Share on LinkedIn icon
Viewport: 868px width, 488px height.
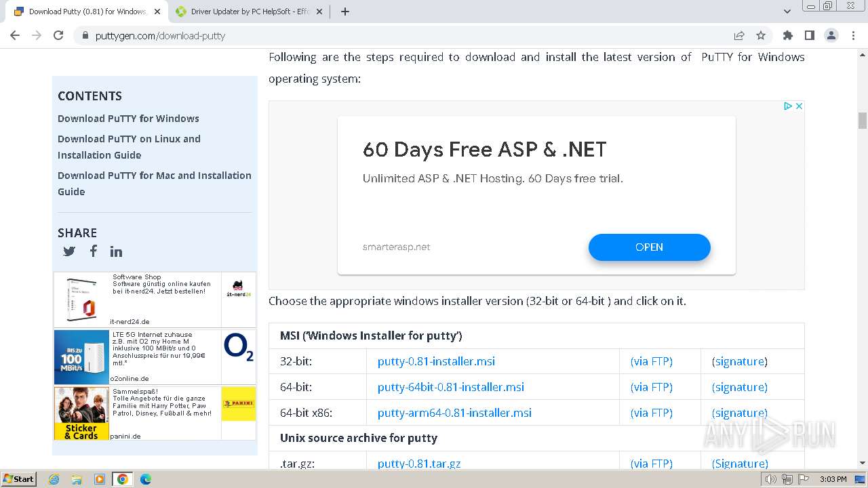117,251
